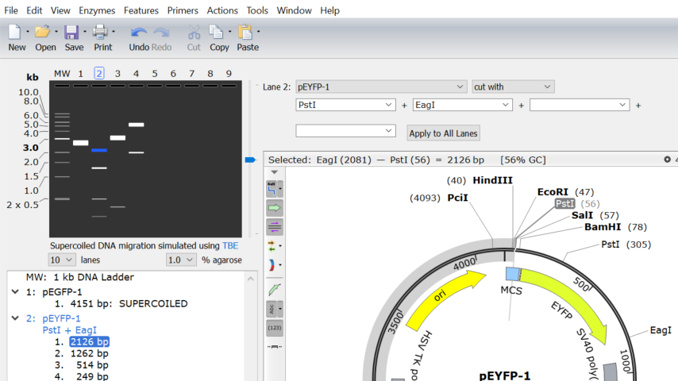Viewport: 678px width, 381px height.
Task: Copy selection using the Copy icon
Action: tap(216, 32)
